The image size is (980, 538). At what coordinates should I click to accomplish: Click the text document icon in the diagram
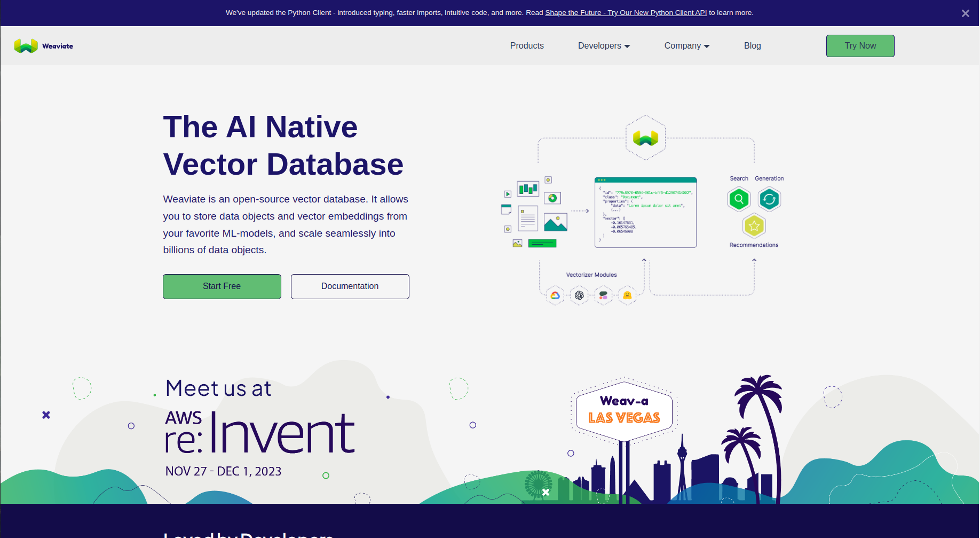(x=527, y=219)
